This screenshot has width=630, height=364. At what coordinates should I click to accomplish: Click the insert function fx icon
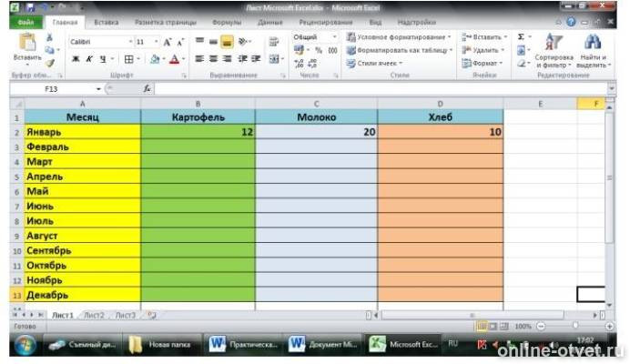click(x=147, y=89)
